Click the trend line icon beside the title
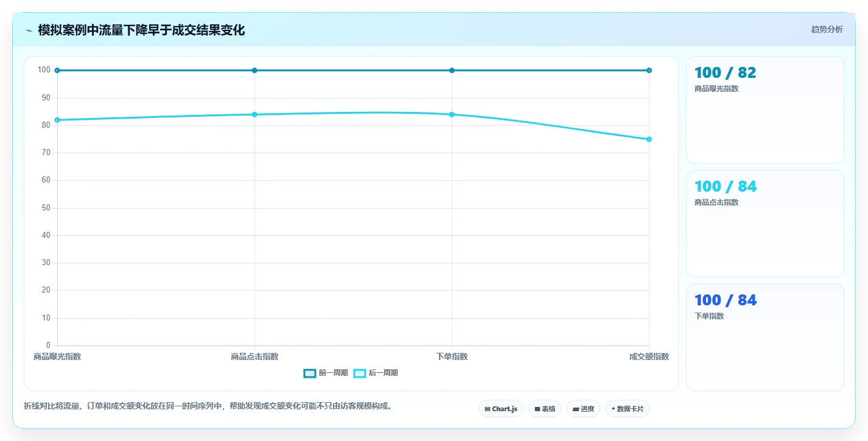Viewport: 868px width, 441px height. pos(29,30)
